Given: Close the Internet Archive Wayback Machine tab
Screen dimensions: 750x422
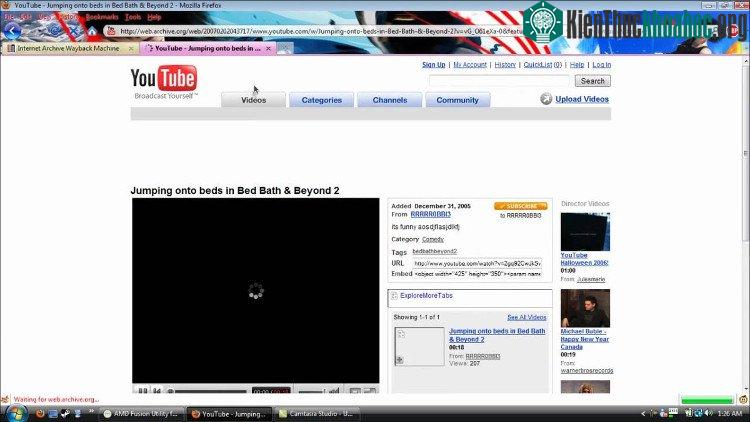Looking at the screenshot, I should [131, 48].
